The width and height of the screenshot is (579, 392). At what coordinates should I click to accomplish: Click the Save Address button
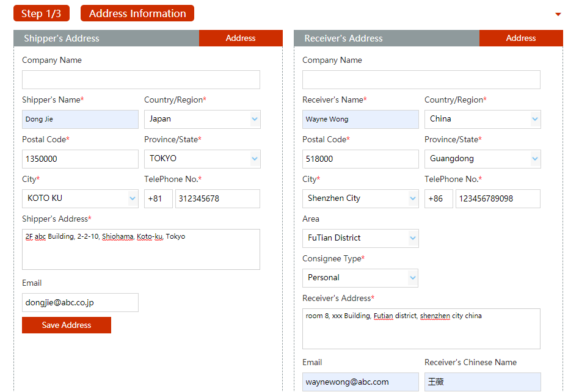(66, 325)
